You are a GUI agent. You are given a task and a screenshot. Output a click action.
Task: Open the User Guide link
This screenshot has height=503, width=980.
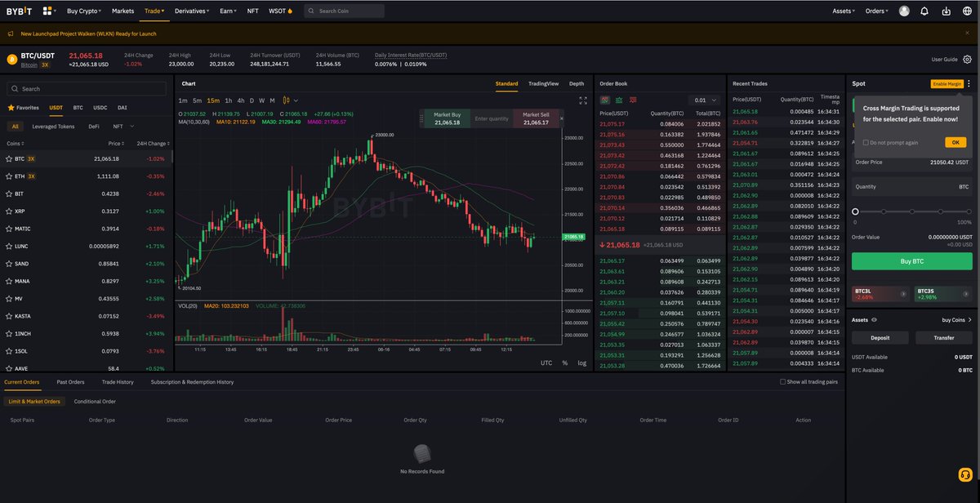(x=944, y=59)
